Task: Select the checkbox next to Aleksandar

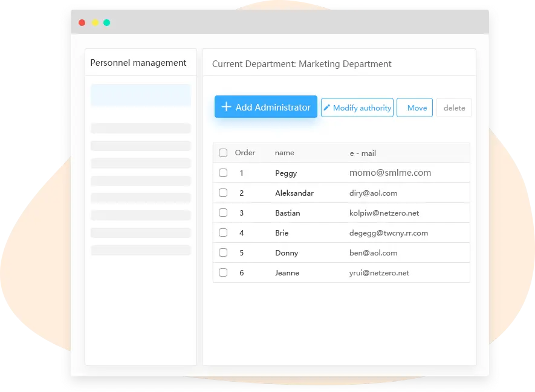Action: pos(223,193)
